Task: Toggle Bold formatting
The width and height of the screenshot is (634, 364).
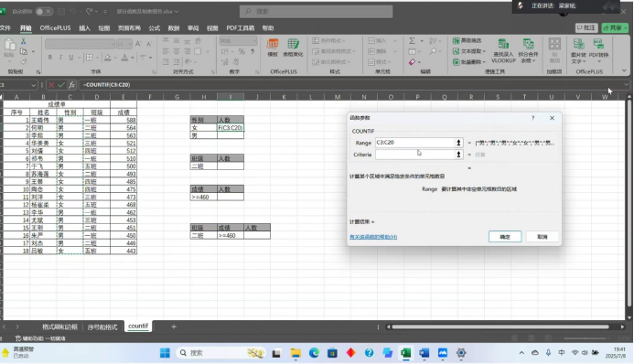Action: click(49, 58)
